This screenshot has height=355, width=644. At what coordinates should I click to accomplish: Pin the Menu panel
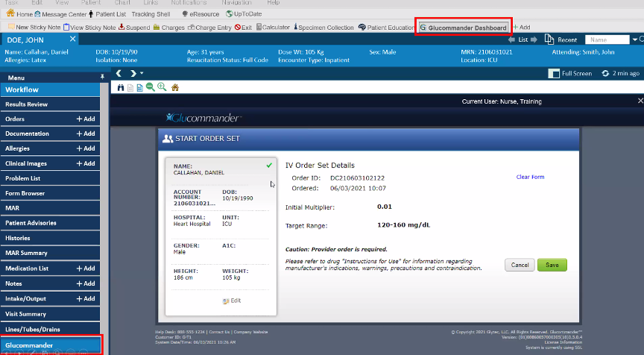(x=102, y=77)
